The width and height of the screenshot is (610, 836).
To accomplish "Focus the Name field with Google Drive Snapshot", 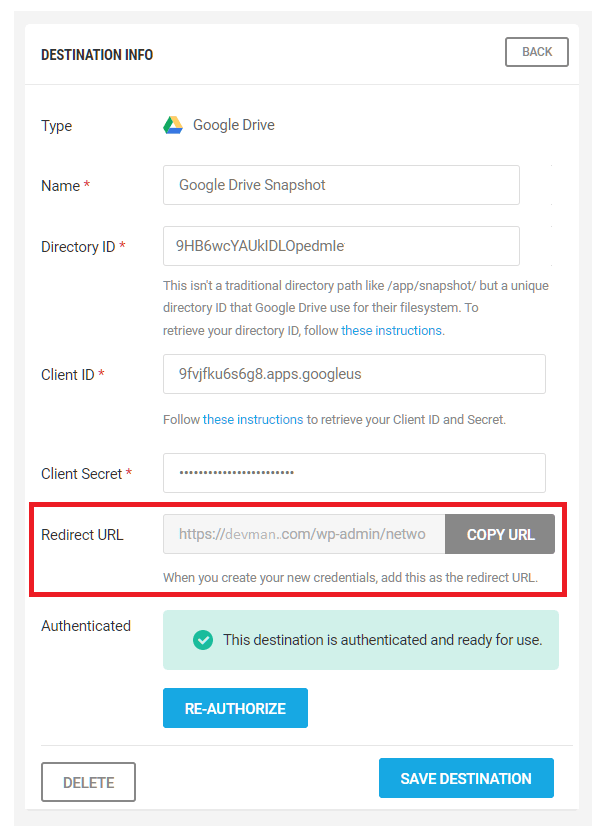I will point(341,185).
